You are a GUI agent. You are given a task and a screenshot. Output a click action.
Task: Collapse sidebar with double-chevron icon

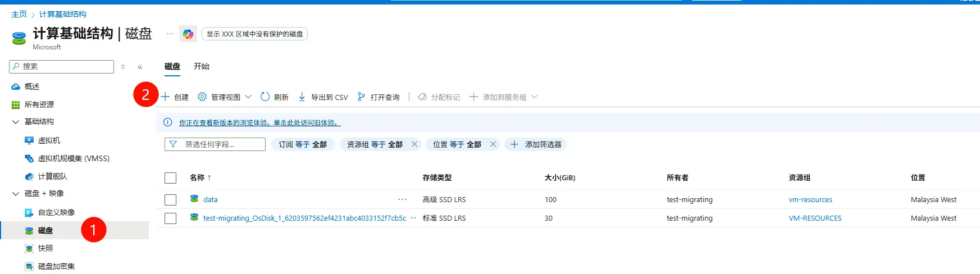[140, 67]
